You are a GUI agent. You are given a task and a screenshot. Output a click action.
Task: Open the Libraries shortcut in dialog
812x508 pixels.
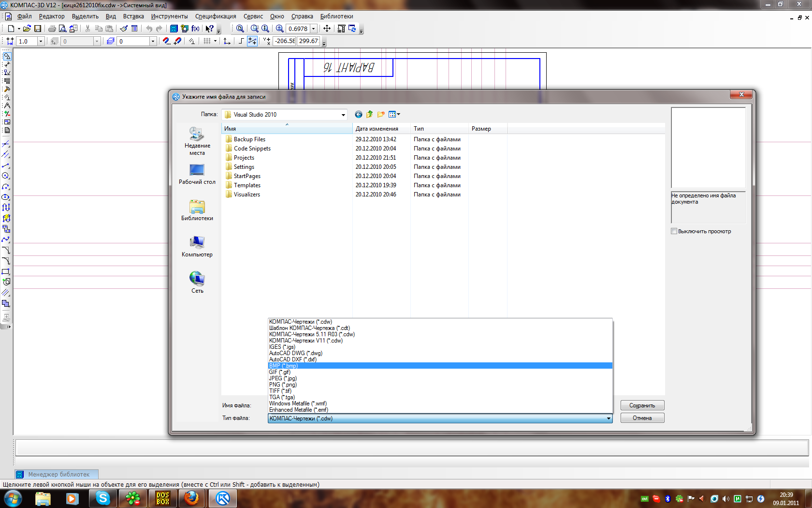click(197, 210)
